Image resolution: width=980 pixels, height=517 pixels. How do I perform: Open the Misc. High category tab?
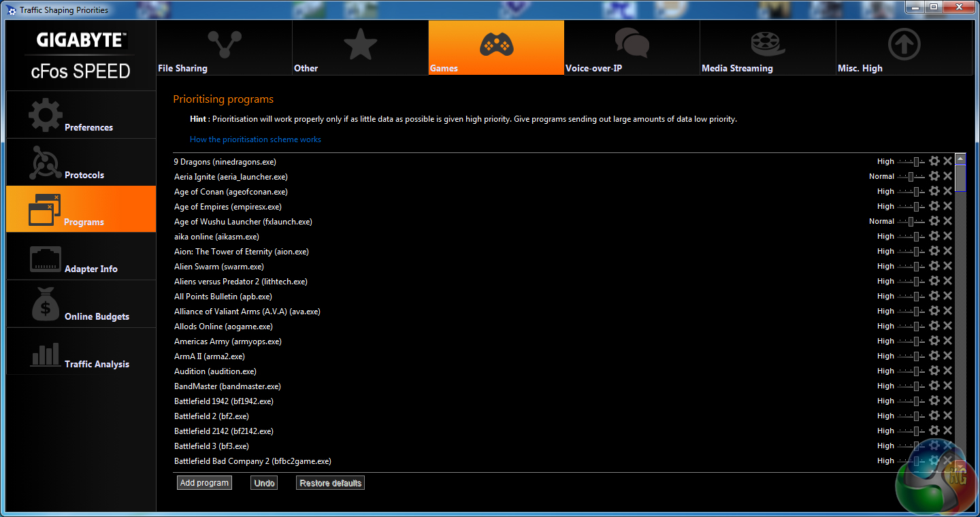point(904,47)
